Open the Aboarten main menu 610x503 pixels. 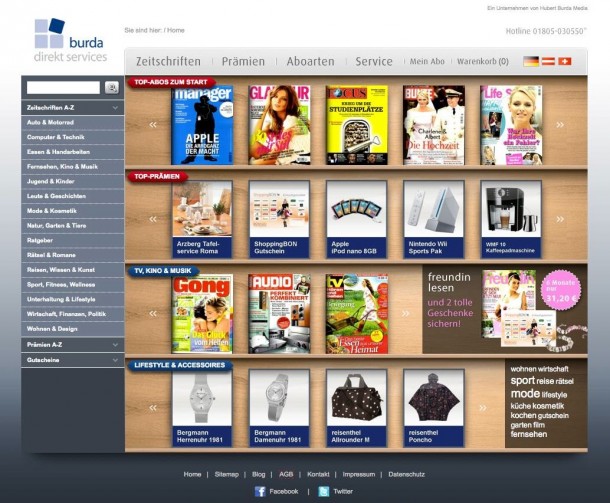coord(310,61)
